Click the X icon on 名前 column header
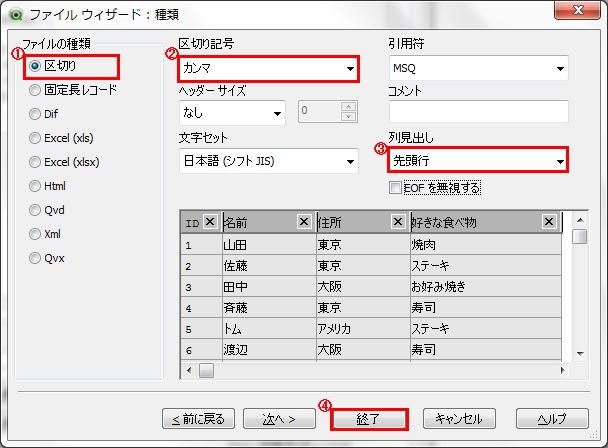 click(x=303, y=222)
